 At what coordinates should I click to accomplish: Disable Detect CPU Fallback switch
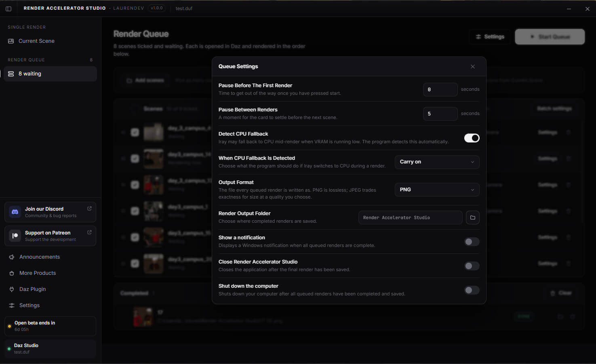point(472,138)
